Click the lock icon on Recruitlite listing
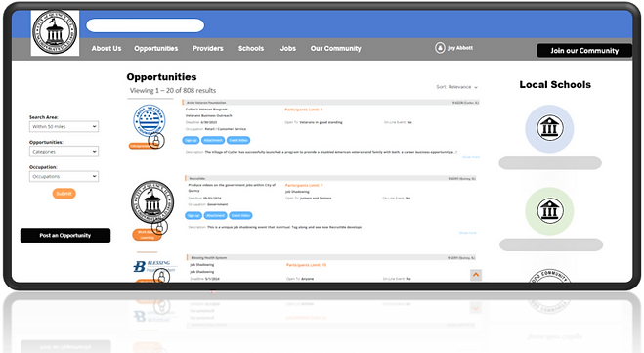The height and width of the screenshot is (353, 644). (159, 227)
